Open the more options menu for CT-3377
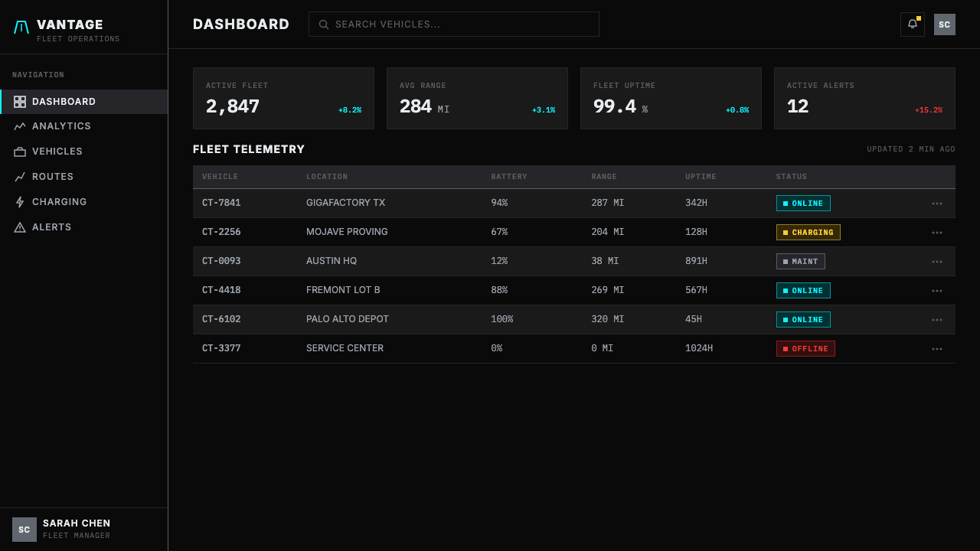The image size is (980, 551). pos(937,349)
